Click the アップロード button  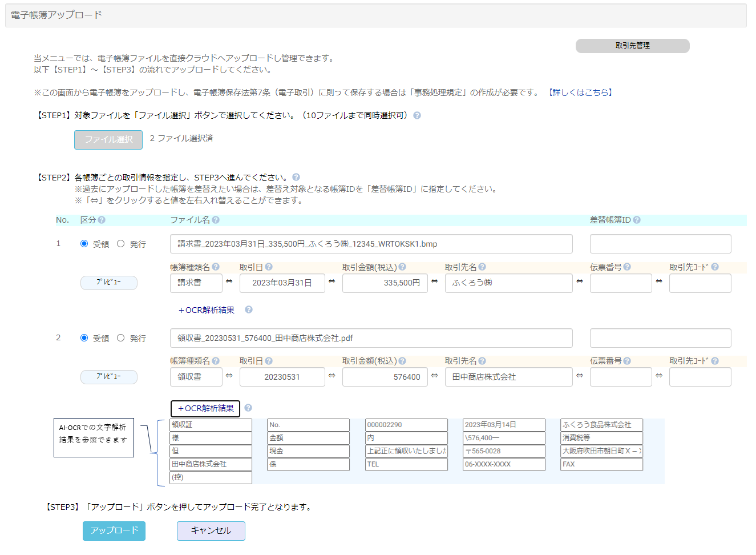(114, 530)
